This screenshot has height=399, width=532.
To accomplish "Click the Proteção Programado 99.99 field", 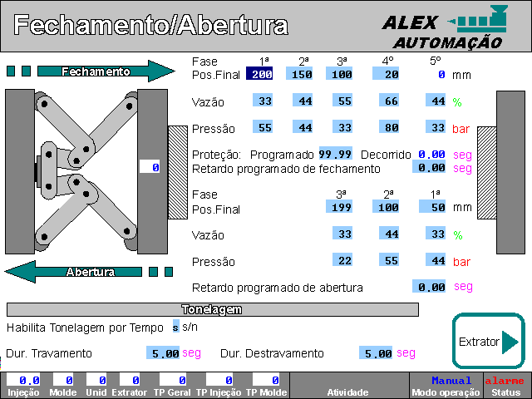I will (336, 155).
